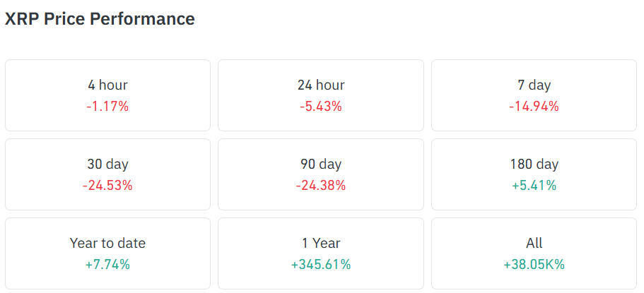Click the -5.43% change value
Image resolution: width=644 pixels, height=293 pixels.
(x=321, y=107)
